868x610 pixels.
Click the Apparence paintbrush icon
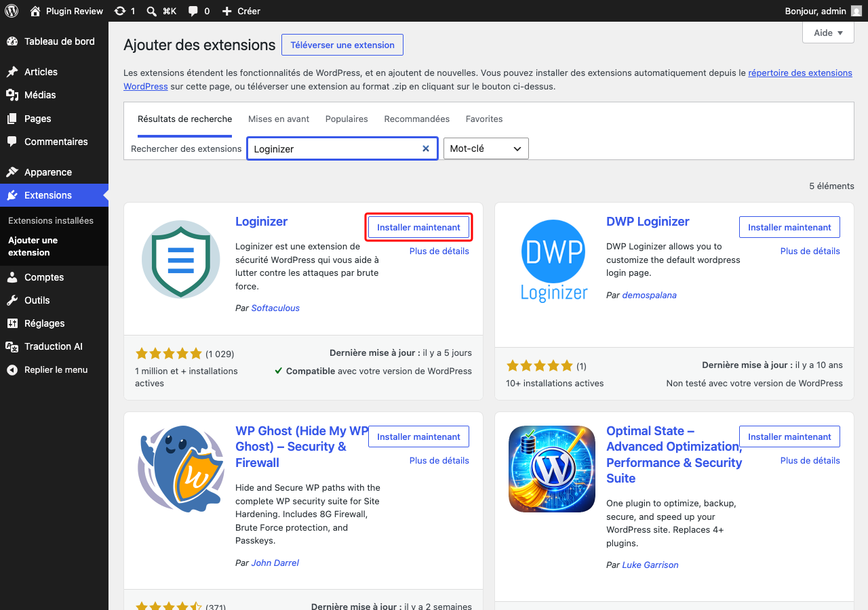click(12, 172)
